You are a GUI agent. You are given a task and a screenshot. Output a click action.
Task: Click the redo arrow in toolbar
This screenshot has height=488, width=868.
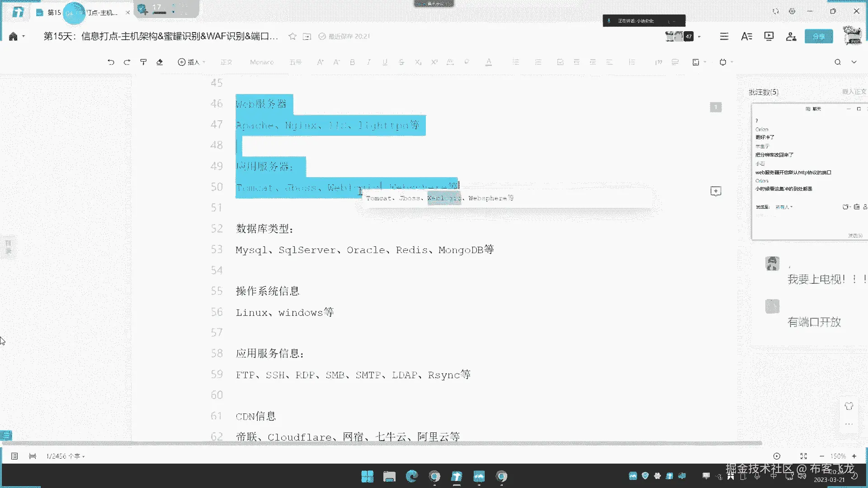coord(127,62)
